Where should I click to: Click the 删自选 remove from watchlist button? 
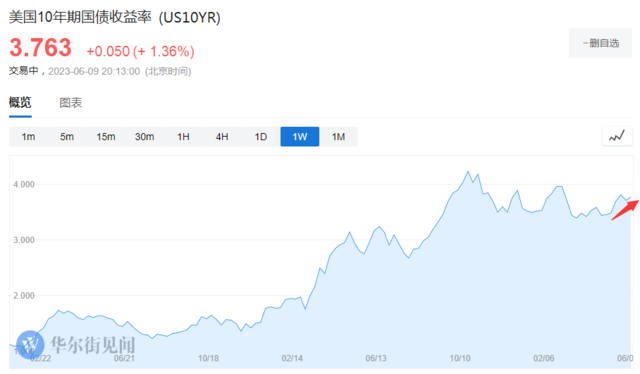pos(600,43)
